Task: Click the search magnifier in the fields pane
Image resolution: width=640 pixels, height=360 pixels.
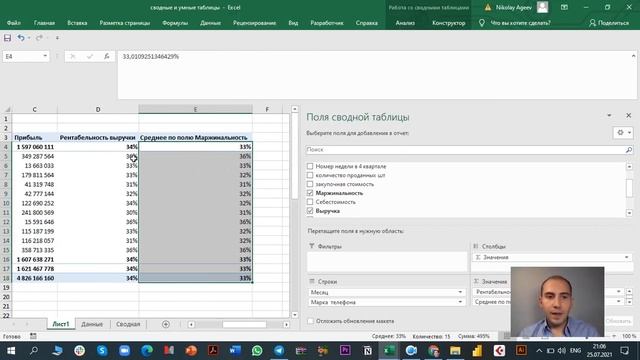Action: coord(629,150)
